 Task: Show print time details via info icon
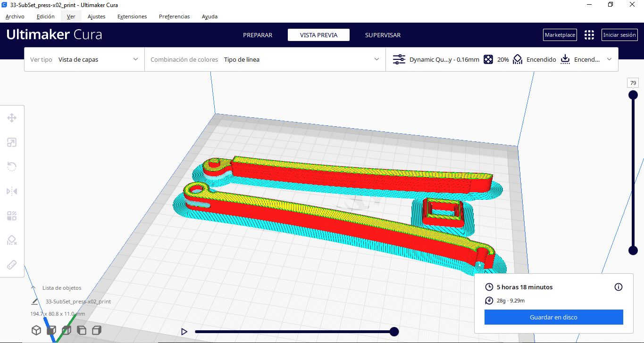click(619, 287)
